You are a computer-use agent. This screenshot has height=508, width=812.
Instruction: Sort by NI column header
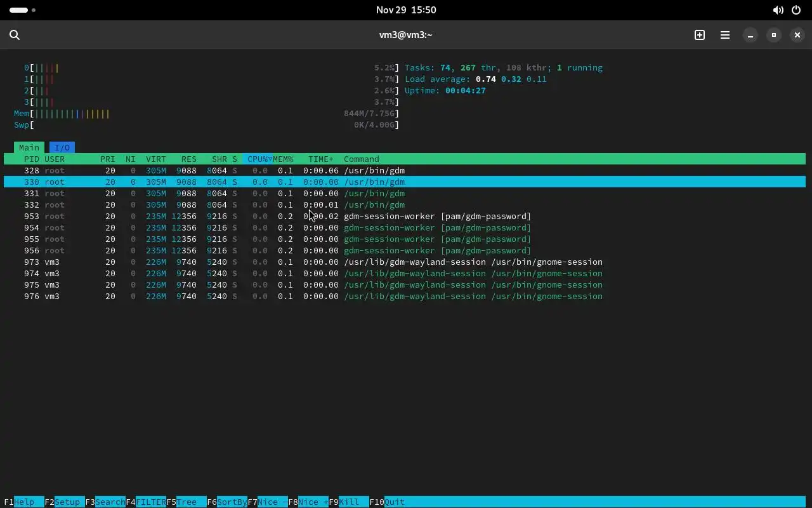point(131,159)
